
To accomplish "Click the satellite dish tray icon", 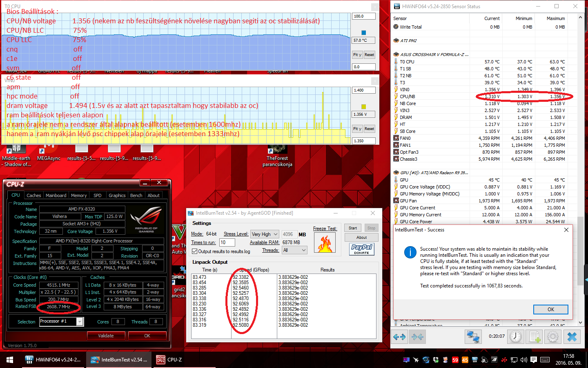I will click(485, 360).
